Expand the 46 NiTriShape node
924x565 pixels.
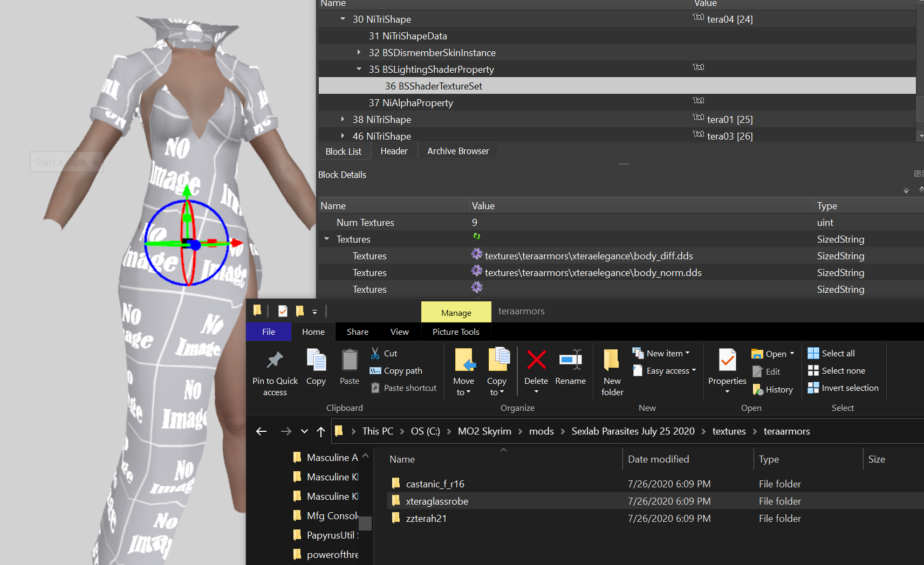[x=343, y=136]
